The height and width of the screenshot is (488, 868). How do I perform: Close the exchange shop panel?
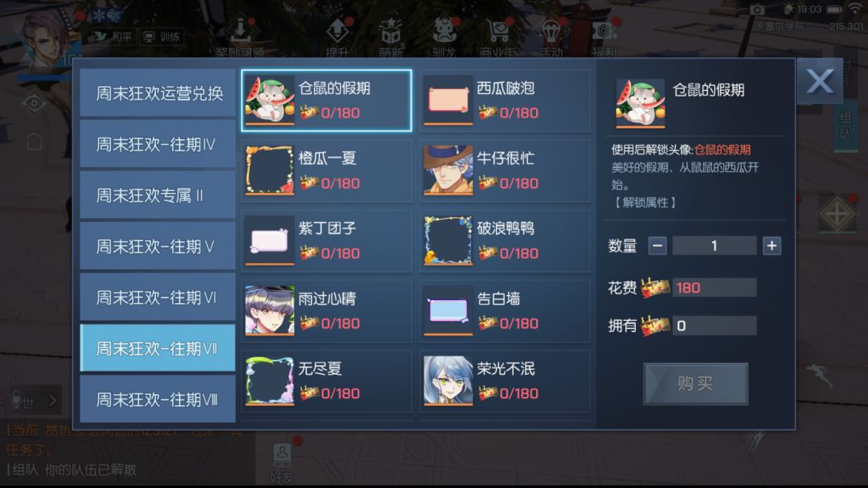point(820,81)
